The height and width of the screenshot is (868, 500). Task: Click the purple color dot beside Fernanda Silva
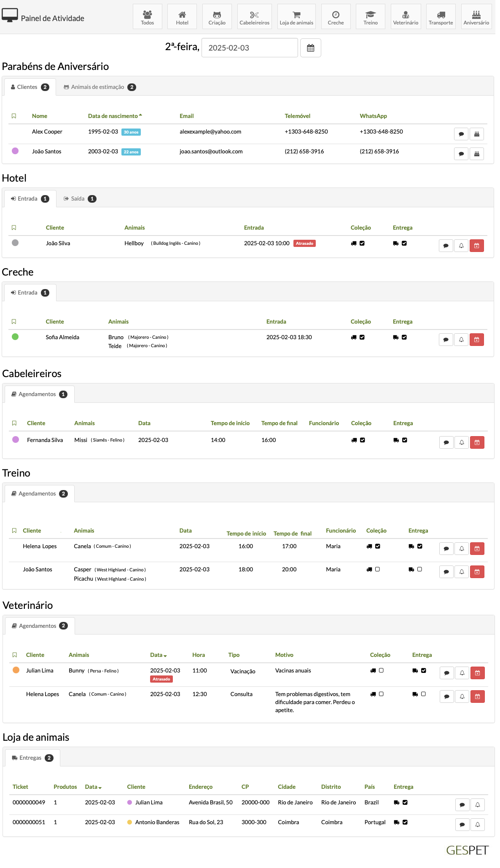click(x=16, y=439)
